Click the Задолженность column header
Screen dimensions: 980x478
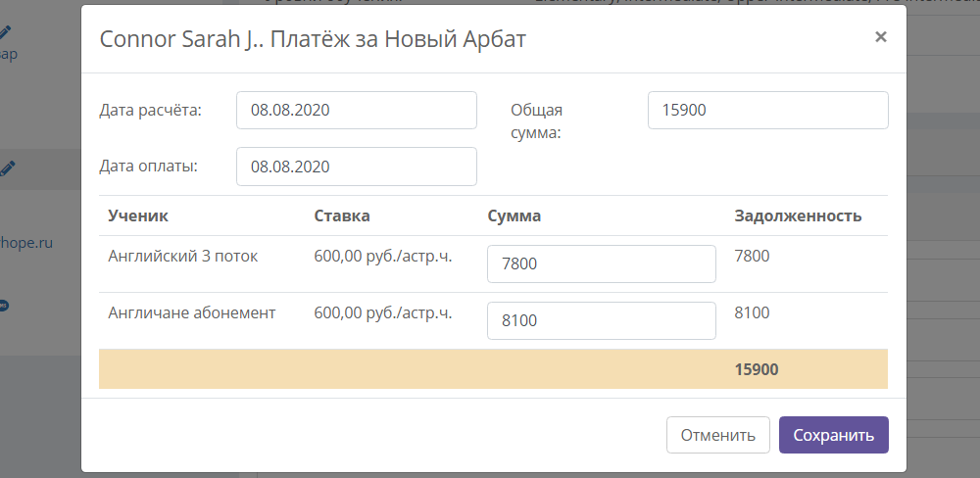click(x=798, y=216)
